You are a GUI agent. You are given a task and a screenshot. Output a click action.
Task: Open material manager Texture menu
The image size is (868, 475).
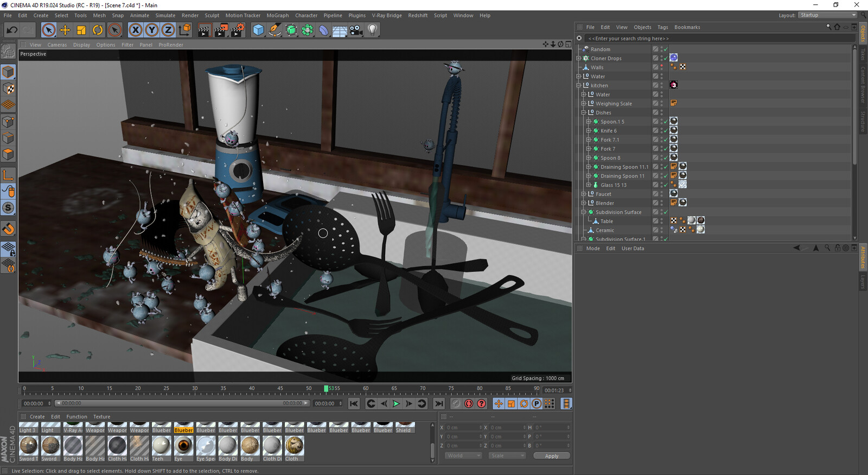101,417
